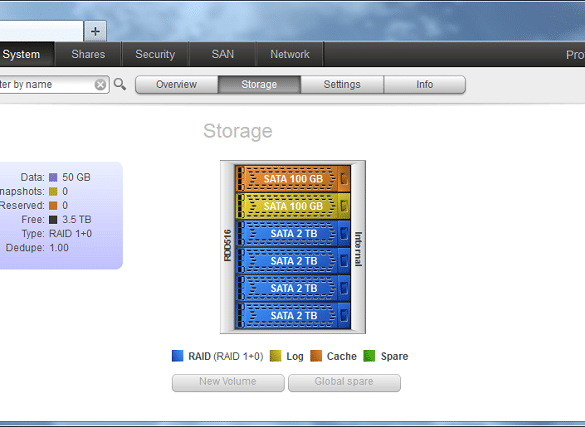Image resolution: width=585 pixels, height=427 pixels.
Task: Go to the Security tab
Action: click(x=155, y=54)
